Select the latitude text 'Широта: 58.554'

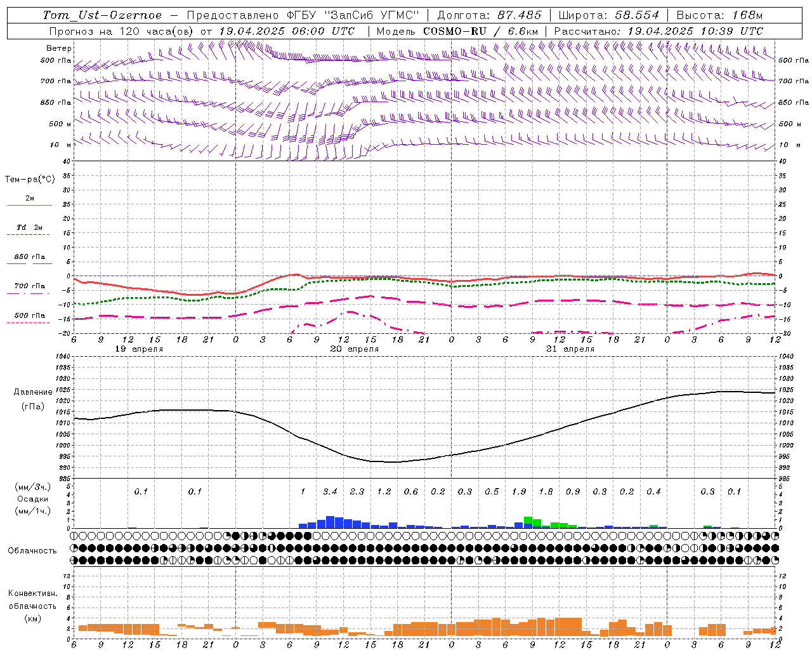[x=608, y=15]
